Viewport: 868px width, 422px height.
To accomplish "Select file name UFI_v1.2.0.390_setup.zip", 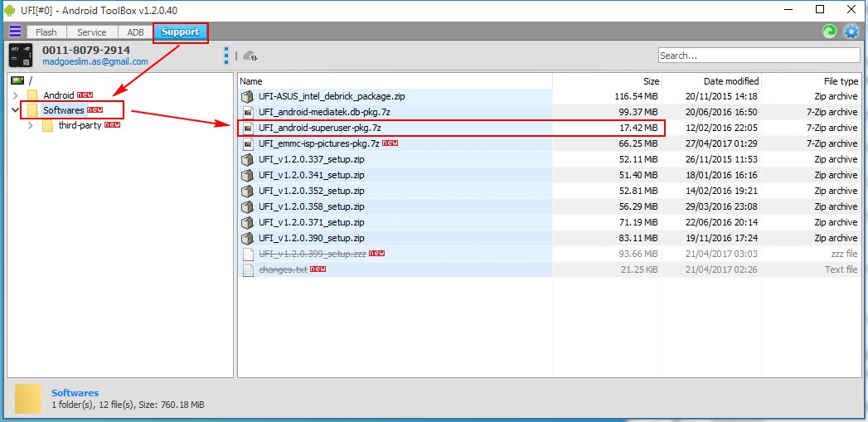I will click(x=312, y=238).
